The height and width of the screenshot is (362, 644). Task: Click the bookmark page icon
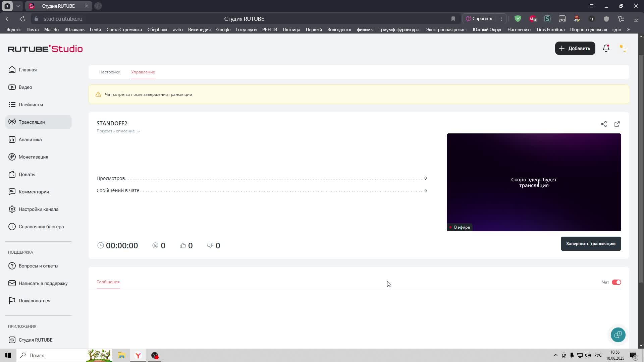[x=453, y=19]
